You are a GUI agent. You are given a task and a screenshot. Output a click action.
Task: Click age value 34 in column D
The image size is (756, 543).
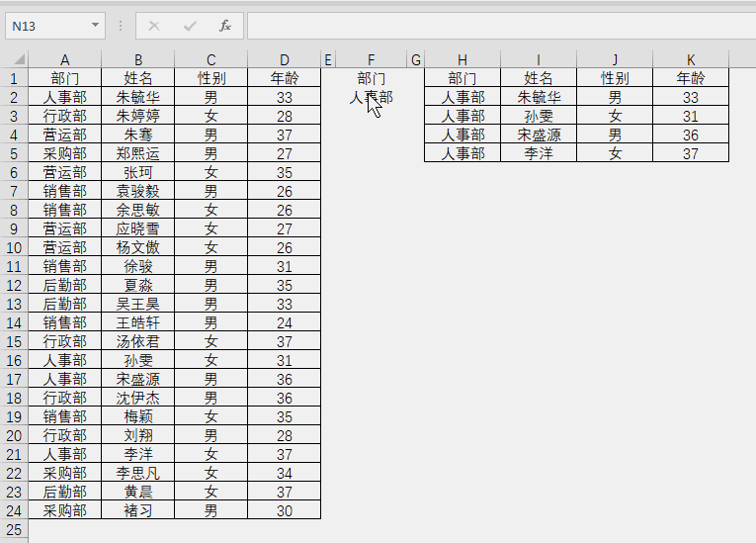[285, 473]
